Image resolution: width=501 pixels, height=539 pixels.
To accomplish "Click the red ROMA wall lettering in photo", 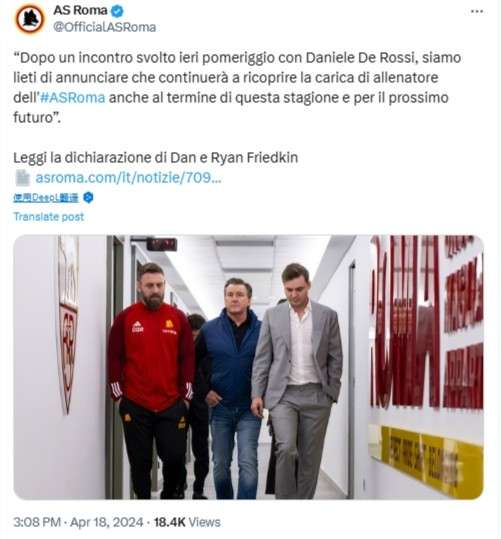I will (405, 321).
